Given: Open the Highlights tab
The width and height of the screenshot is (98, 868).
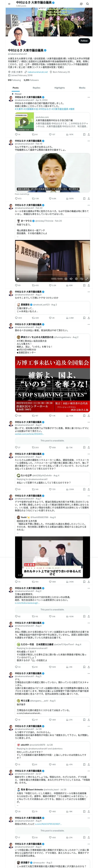Looking at the screenshot, I should pyautogui.click(x=60, y=88).
